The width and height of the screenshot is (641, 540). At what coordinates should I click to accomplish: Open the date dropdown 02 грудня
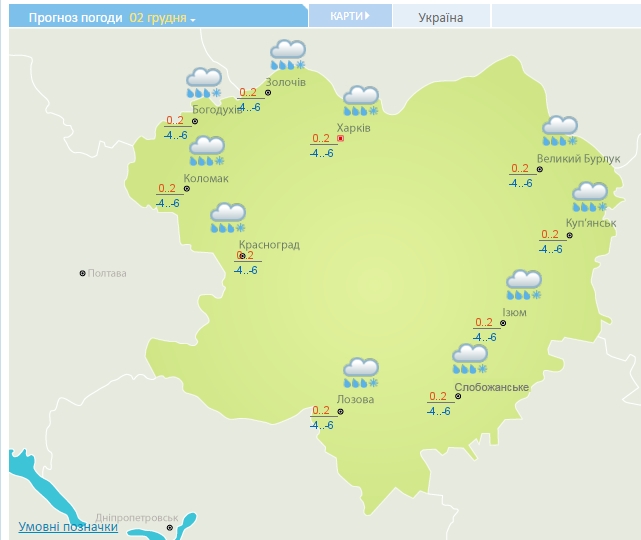pyautogui.click(x=163, y=18)
